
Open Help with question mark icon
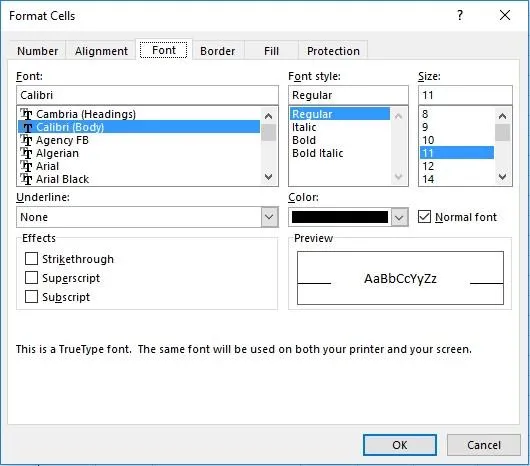point(460,15)
